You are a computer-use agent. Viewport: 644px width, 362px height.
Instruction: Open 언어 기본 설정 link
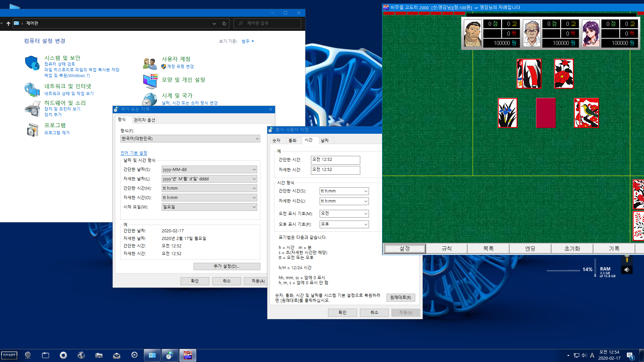click(134, 153)
